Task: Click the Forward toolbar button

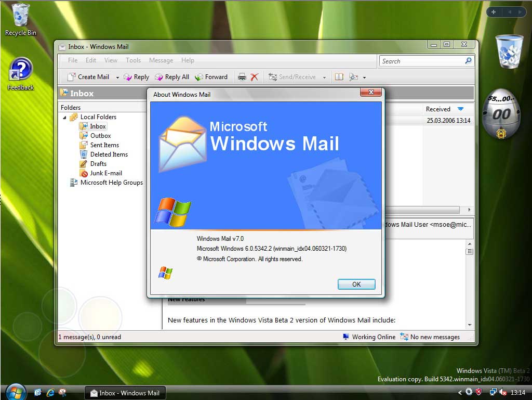Action: (211, 77)
